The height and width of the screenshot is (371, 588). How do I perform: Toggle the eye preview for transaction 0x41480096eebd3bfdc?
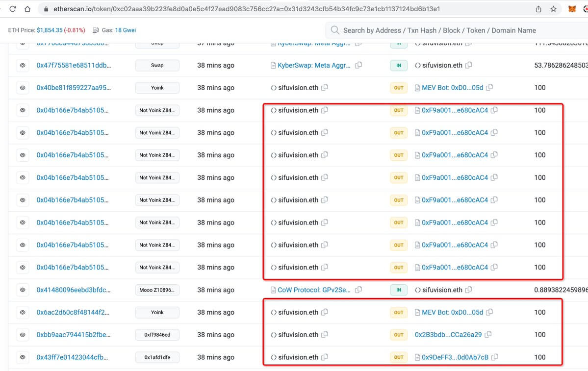(23, 290)
